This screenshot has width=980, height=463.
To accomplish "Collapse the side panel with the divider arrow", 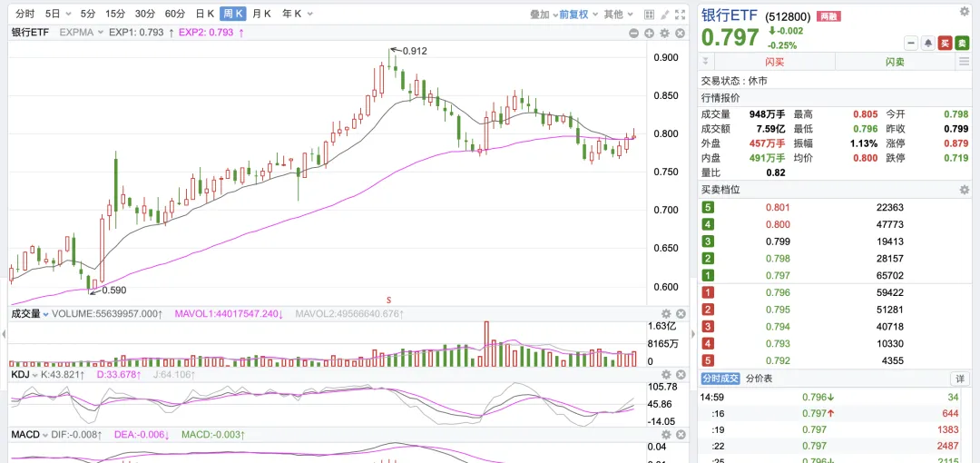I will coord(693,335).
